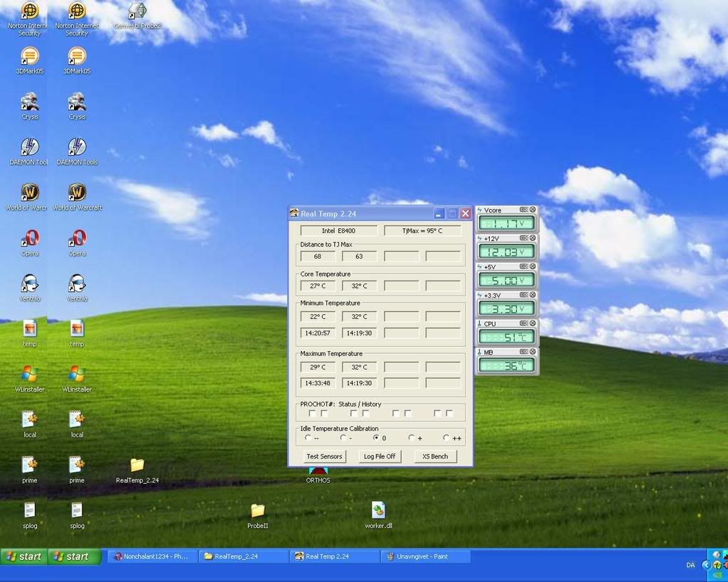Open settings icon on +5V monitor widget

click(523, 266)
